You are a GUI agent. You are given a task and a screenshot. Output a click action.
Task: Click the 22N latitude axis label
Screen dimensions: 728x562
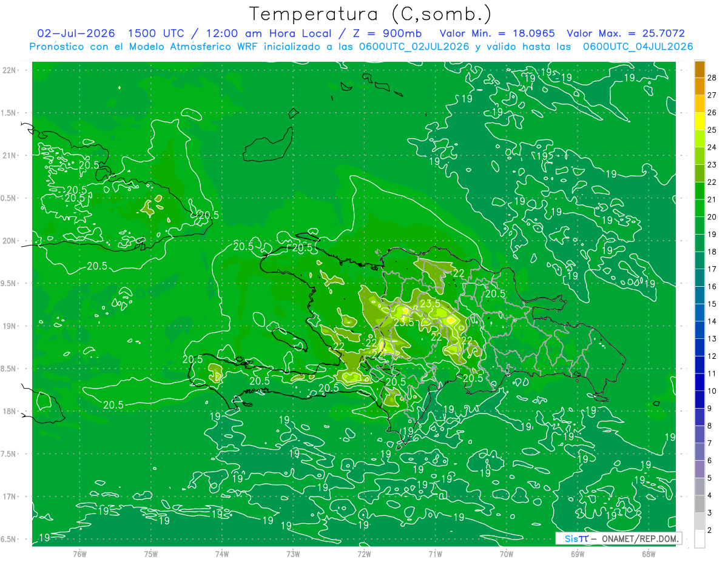(10, 70)
